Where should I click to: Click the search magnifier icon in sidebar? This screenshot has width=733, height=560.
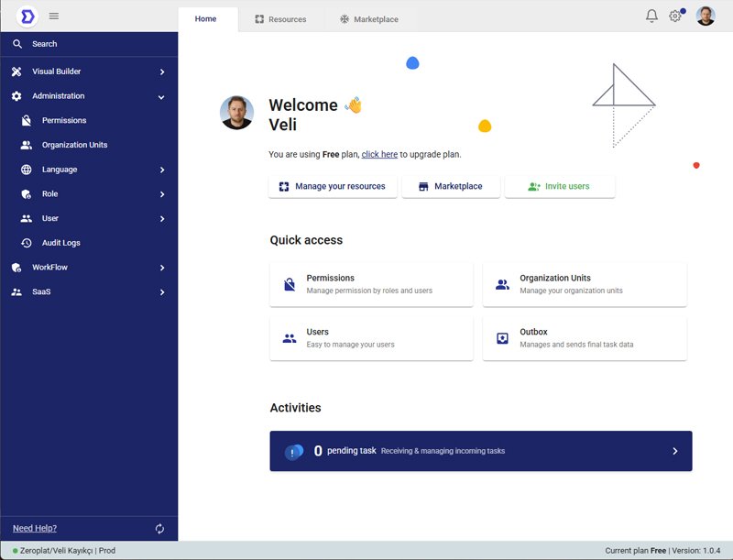pos(17,44)
